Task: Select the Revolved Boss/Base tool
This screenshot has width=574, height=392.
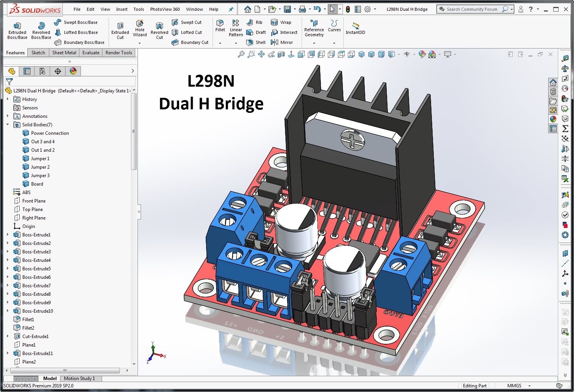Action: 41,30
